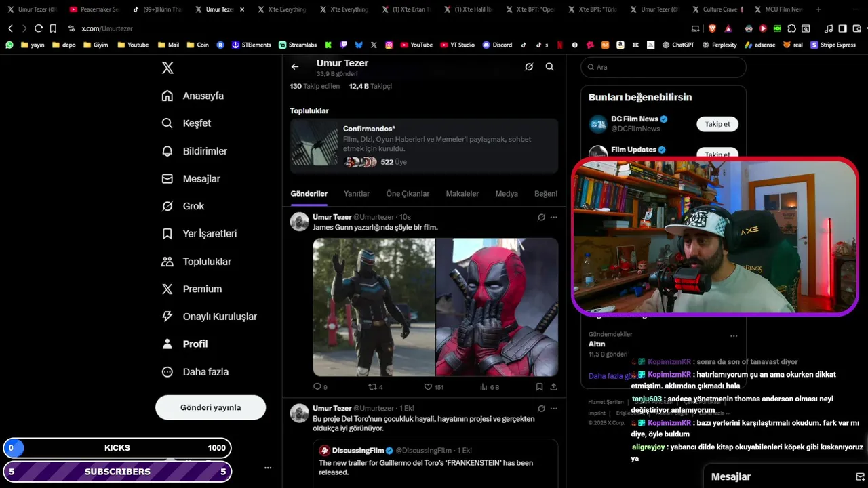The image size is (868, 488).
Task: Open the 12,4 B Takipçi list
Action: [370, 86]
